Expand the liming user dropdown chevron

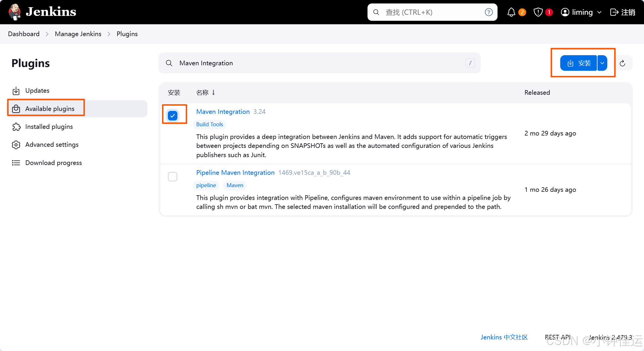[599, 12]
